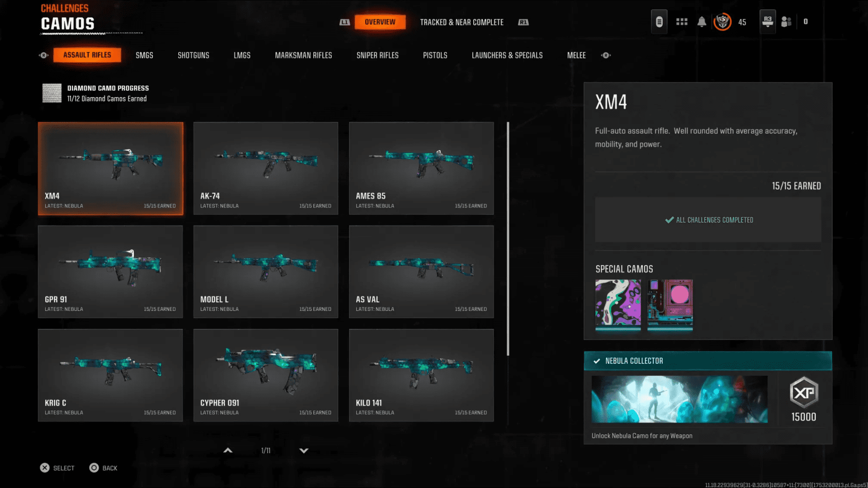Click the R3 party channel icon

tap(768, 21)
